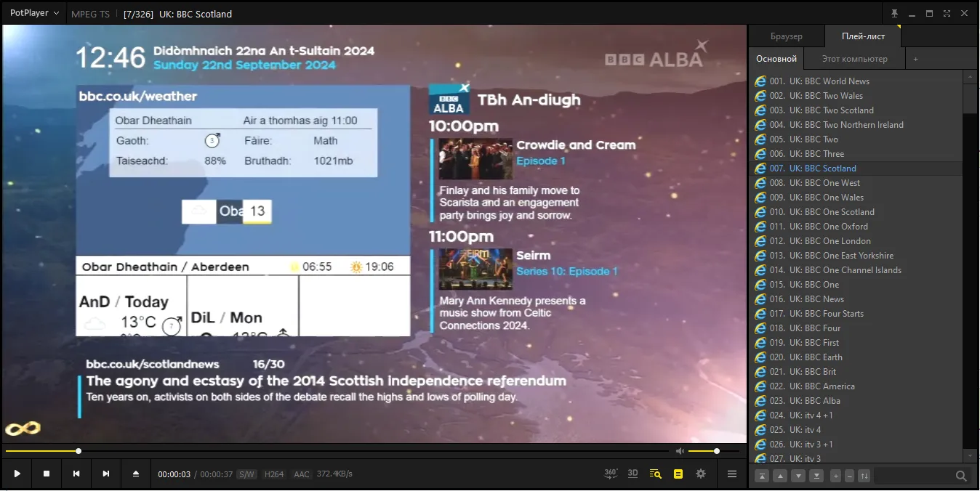This screenshot has width=980, height=491.
Task: Select the Этот компьютер playlist tab
Action: point(855,59)
